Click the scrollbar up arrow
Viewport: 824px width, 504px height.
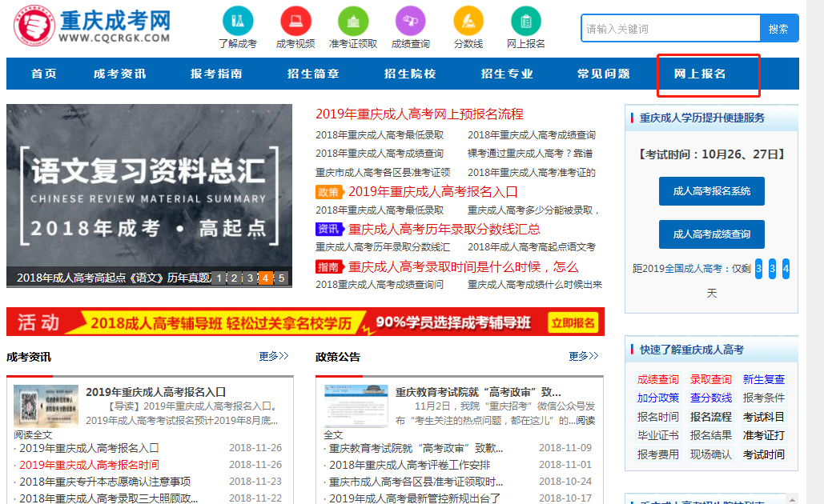tap(793, 498)
